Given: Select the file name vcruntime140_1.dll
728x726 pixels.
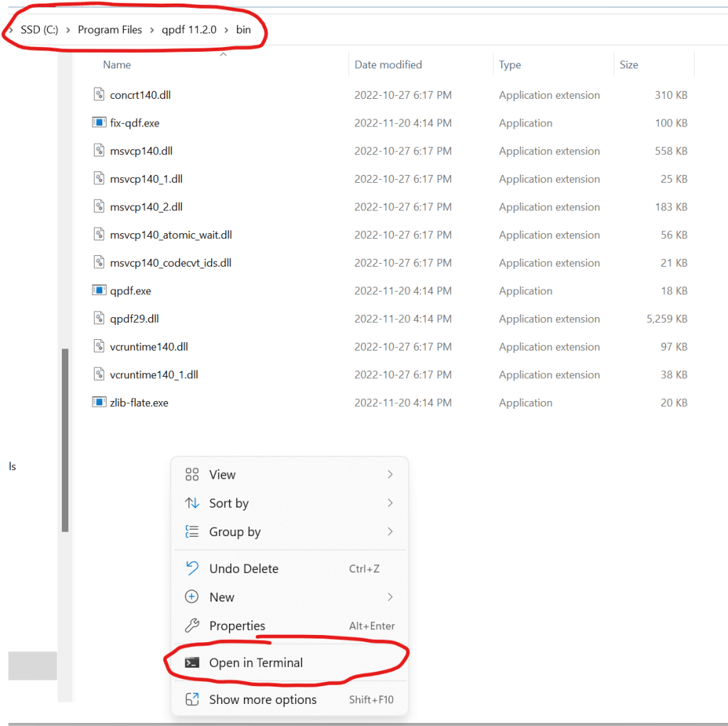Looking at the screenshot, I should coord(154,375).
